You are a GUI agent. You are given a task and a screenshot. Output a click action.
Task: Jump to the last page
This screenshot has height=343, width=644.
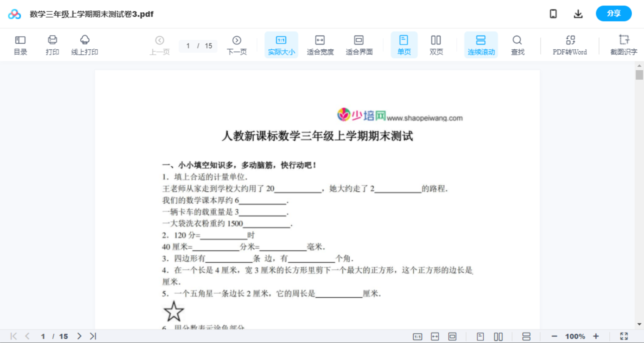click(x=92, y=336)
